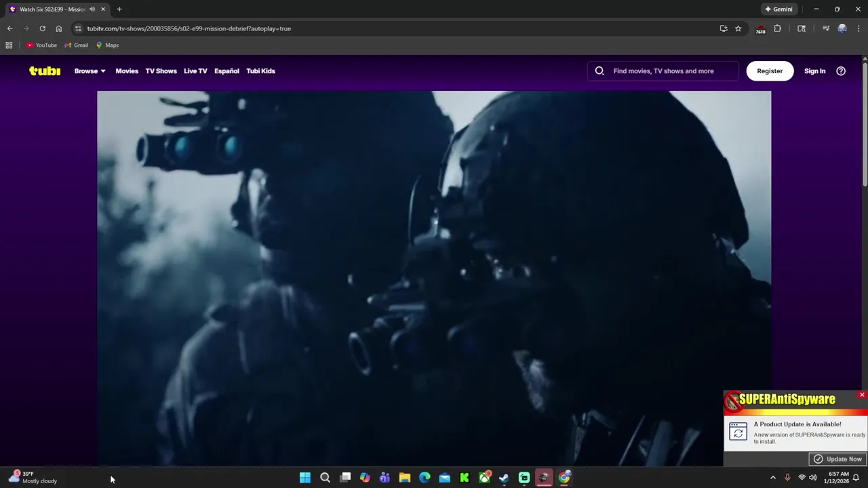Expand the Browse dropdown menu
Image resolution: width=868 pixels, height=488 pixels.
point(90,71)
